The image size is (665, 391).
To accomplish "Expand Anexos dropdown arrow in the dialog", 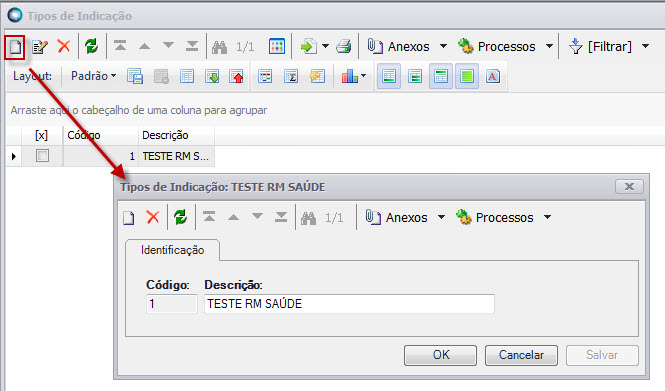I will coord(441,217).
